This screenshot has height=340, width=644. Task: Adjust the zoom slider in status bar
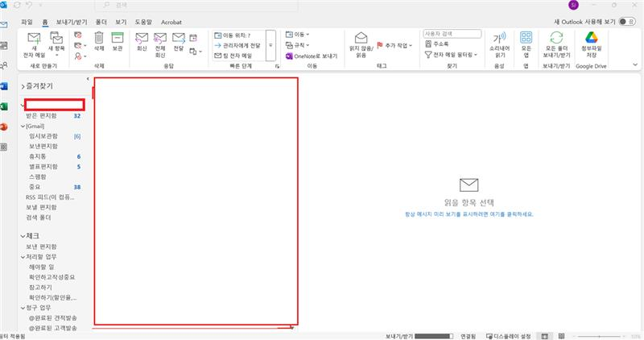[598, 336]
